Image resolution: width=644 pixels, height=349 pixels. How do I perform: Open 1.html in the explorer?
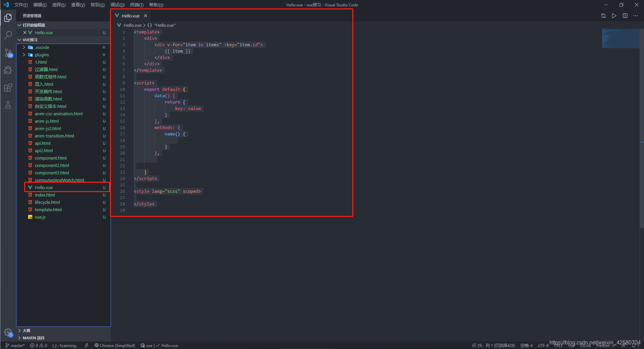pos(64,62)
